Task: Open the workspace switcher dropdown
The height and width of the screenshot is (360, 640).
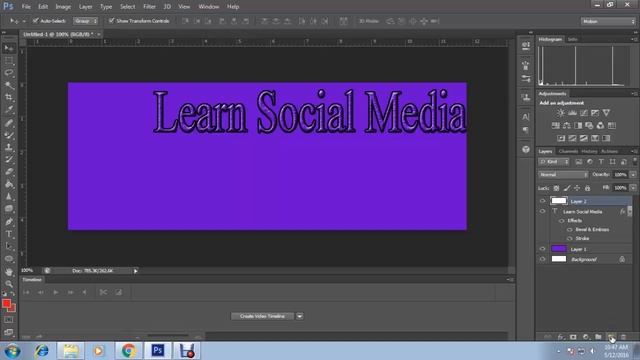Action: 608,21
